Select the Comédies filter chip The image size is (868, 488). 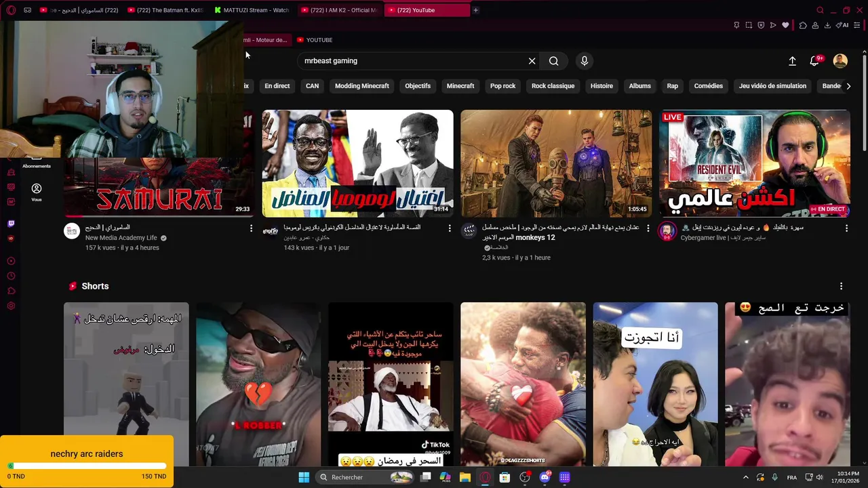pyautogui.click(x=709, y=86)
